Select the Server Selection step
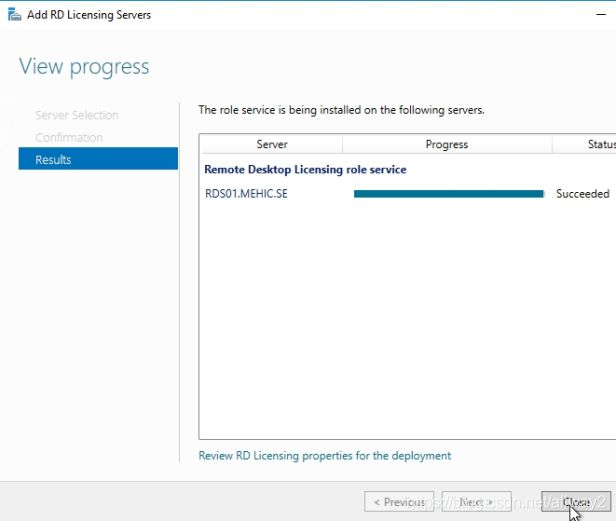The width and height of the screenshot is (616, 521). point(77,115)
